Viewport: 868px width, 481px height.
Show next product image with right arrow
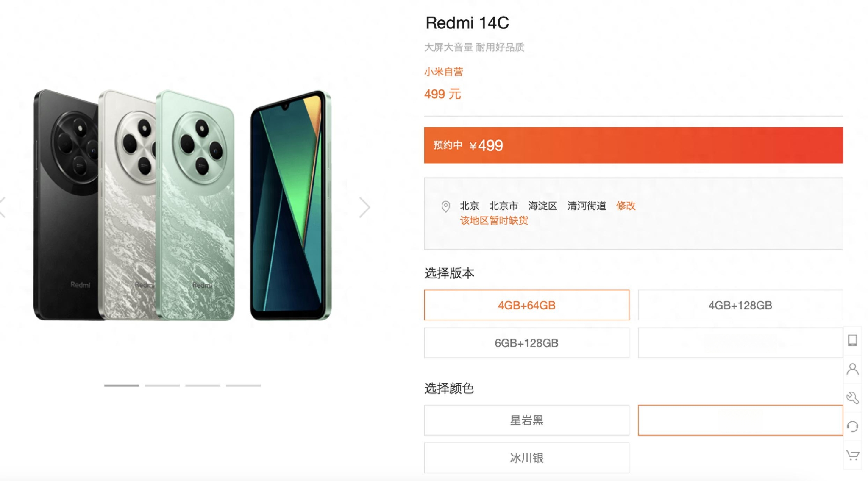click(364, 207)
